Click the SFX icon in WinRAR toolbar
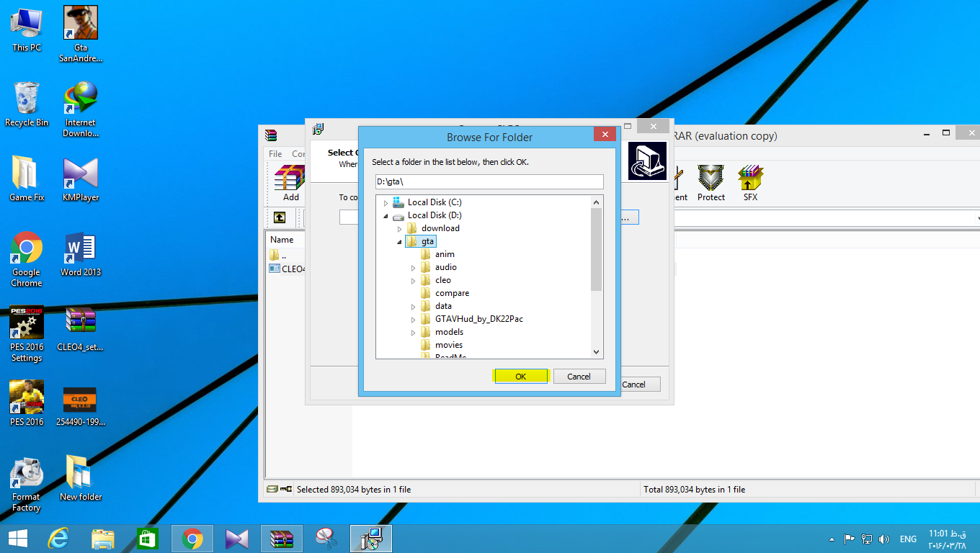 click(x=750, y=183)
